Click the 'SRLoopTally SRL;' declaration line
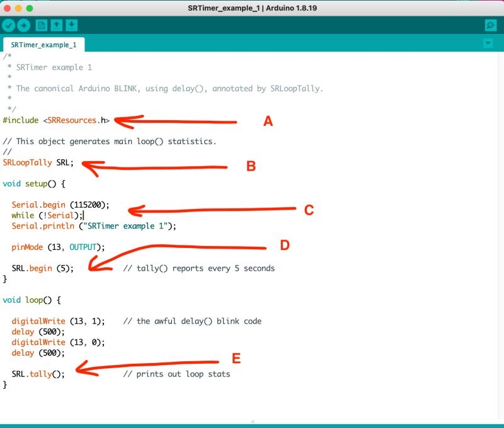The width and height of the screenshot is (504, 428). (38, 162)
